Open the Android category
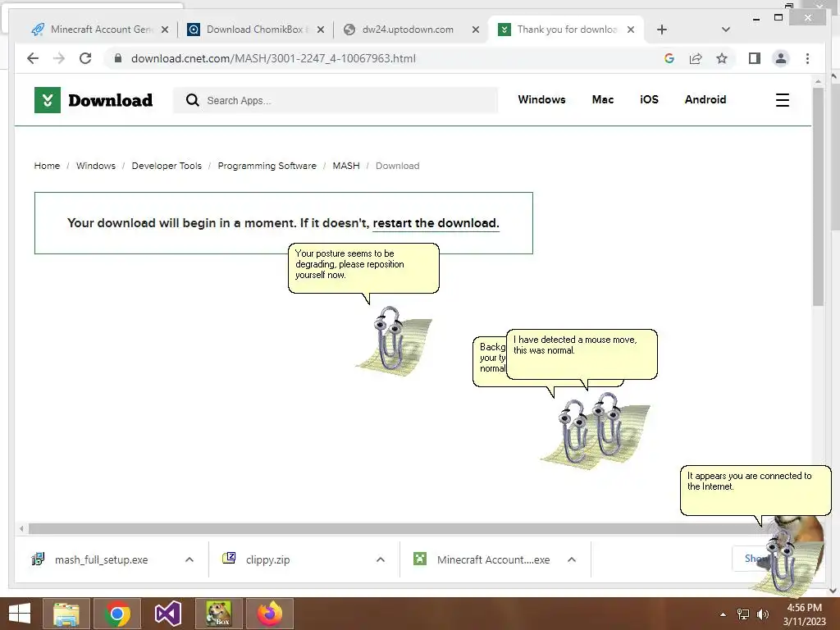Image resolution: width=840 pixels, height=630 pixels. tap(705, 99)
